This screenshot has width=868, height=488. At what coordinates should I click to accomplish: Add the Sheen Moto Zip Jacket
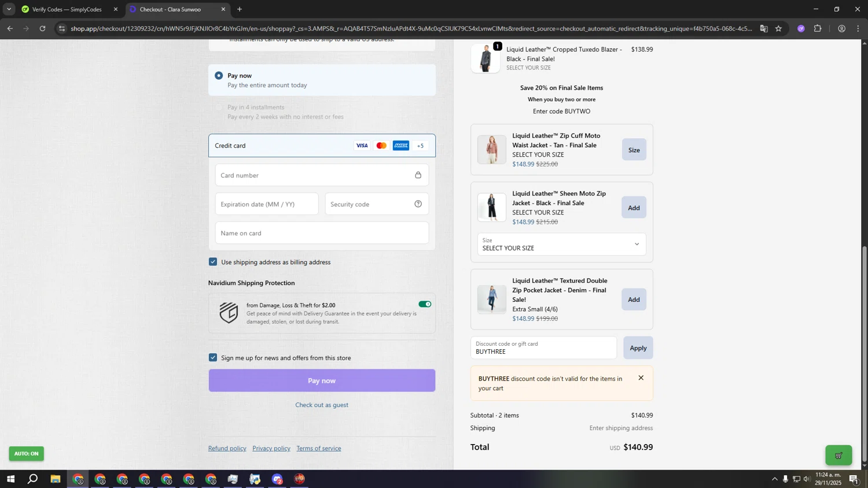(634, 208)
